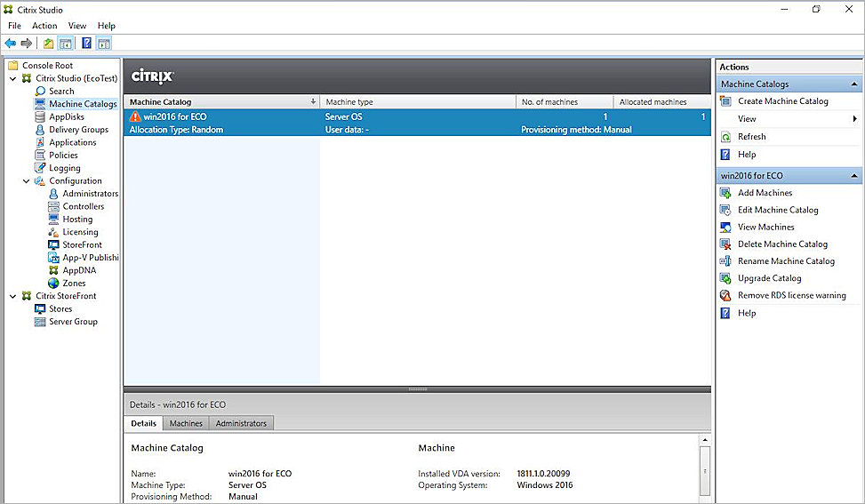Image resolution: width=865 pixels, height=504 pixels.
Task: Collapse the Citrix Studio (EcoTest) tree node
Action: pyautogui.click(x=13, y=78)
